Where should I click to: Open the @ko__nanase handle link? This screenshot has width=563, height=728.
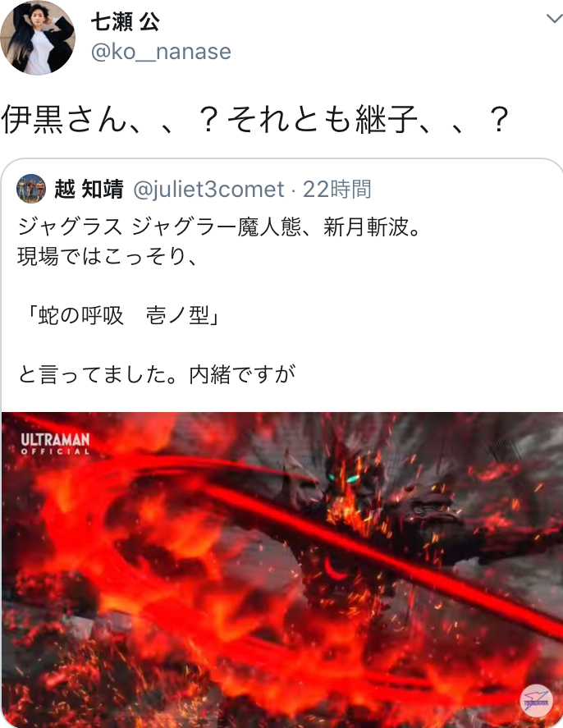[161, 52]
